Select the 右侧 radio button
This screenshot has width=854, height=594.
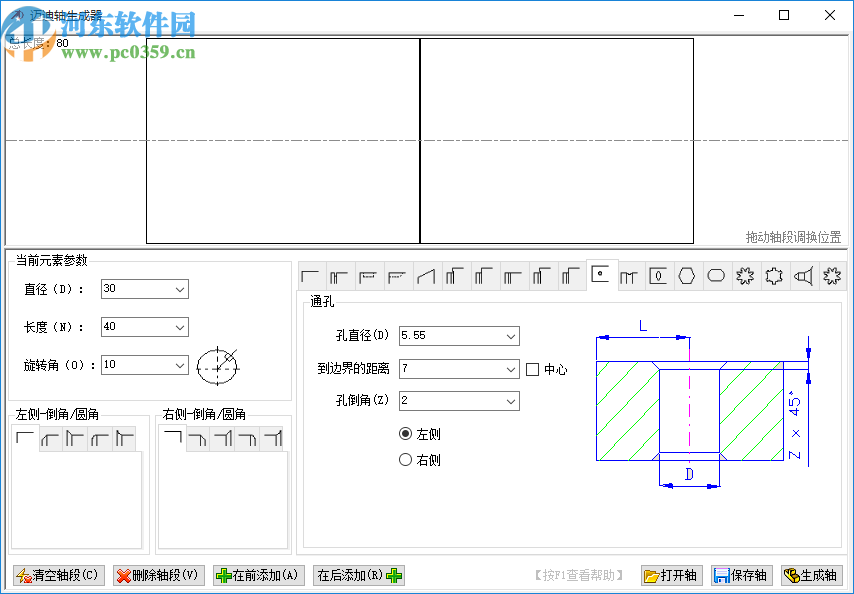pos(404,459)
